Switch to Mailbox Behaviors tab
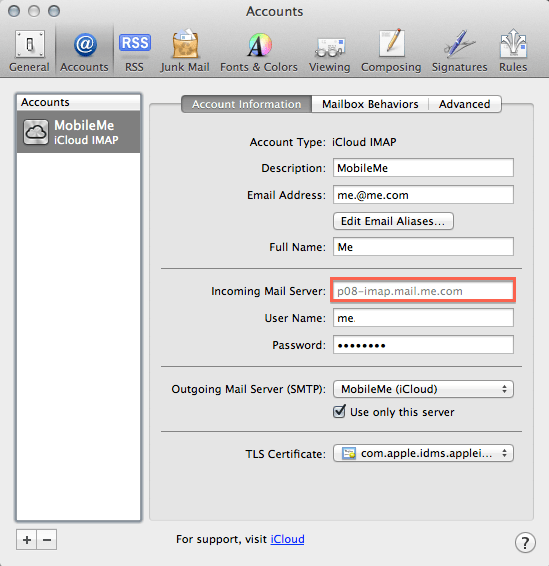This screenshot has width=549, height=566. [370, 104]
